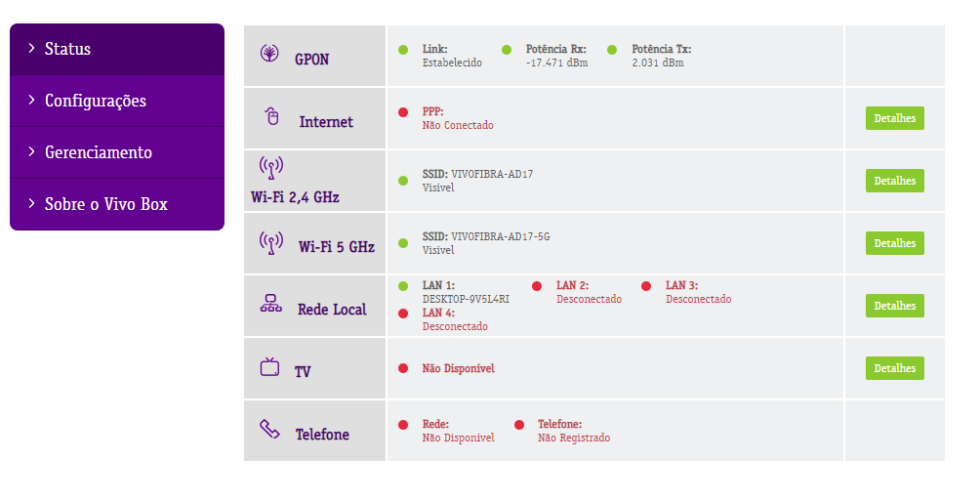The image size is (980, 503).
Task: Click the TV icon
Action: (270, 366)
